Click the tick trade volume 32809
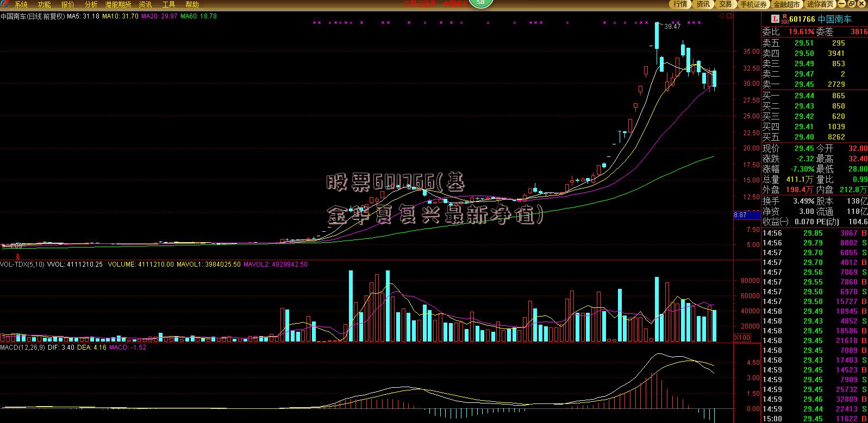The image size is (868, 423). click(x=847, y=399)
